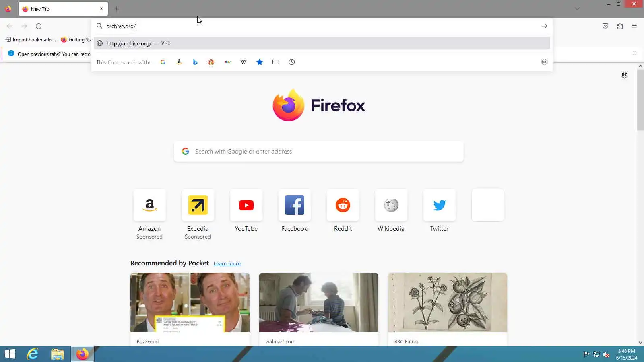Search bookmarks using the star icon

tap(260, 62)
